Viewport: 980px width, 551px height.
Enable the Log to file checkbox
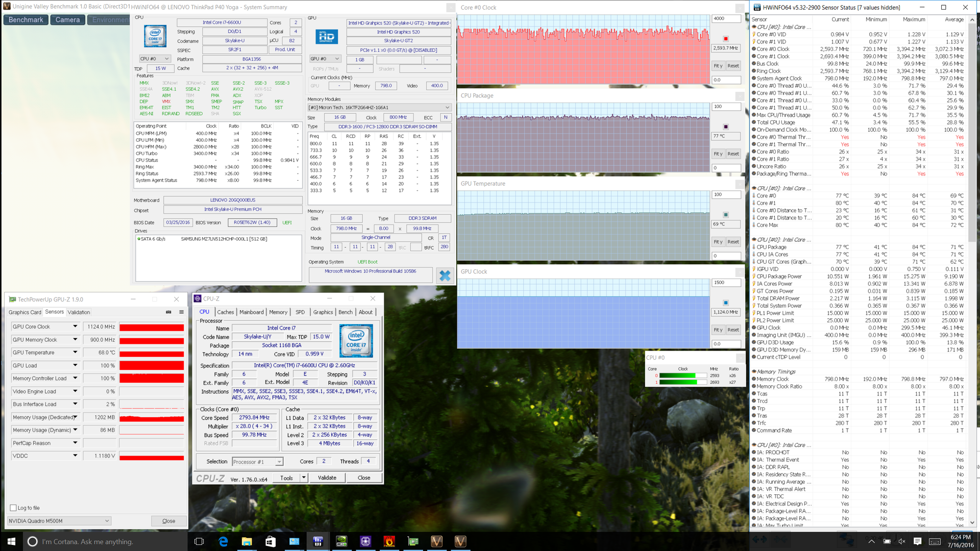tap(13, 508)
